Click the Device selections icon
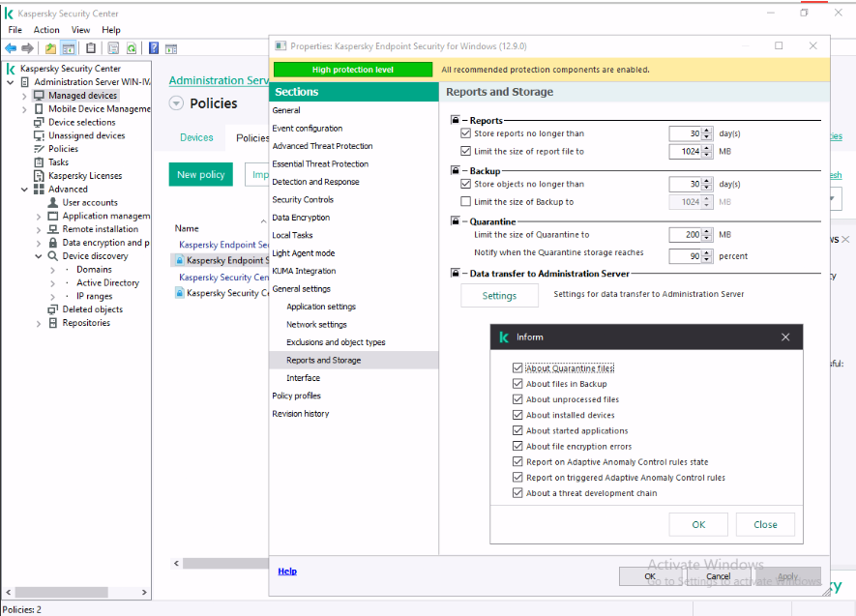The width and height of the screenshot is (856, 616). point(39,122)
